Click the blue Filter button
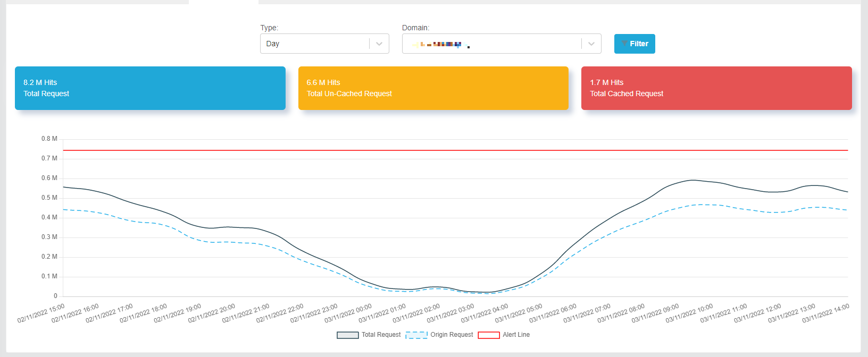The height and width of the screenshot is (357, 868). tap(635, 44)
